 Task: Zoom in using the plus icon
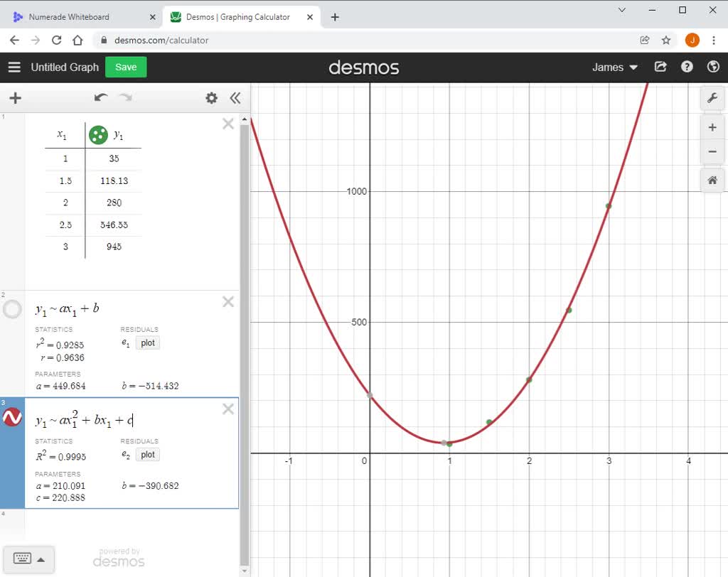click(712, 126)
